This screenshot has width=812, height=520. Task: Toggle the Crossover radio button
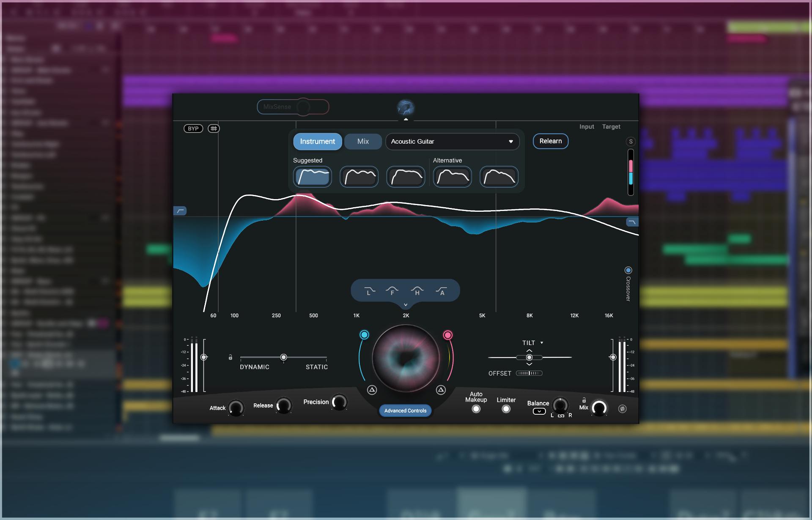pyautogui.click(x=628, y=270)
